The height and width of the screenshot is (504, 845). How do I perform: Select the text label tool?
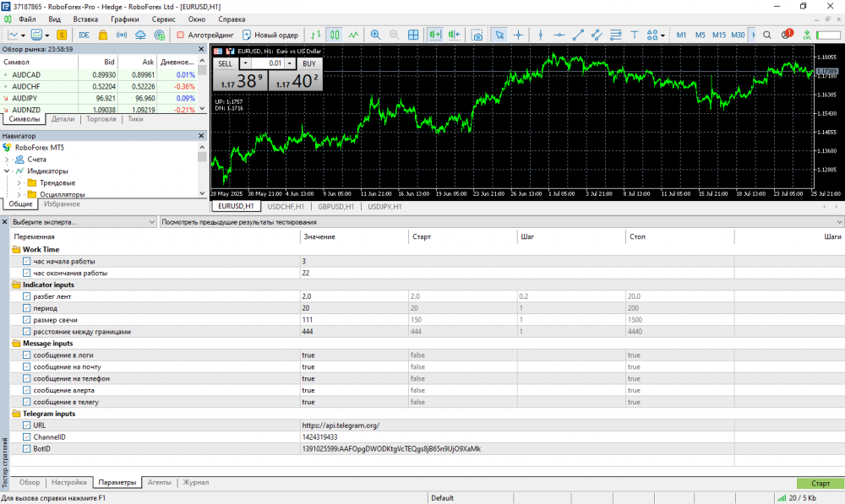635,35
